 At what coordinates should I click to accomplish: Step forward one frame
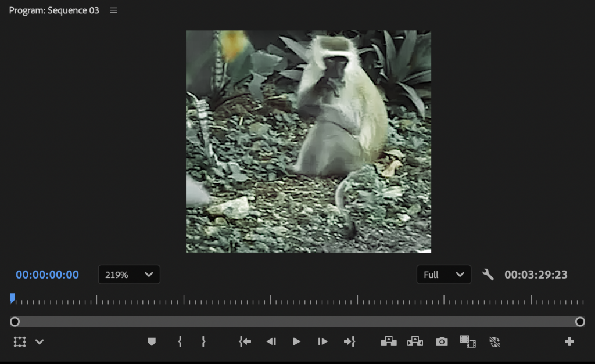(x=322, y=341)
